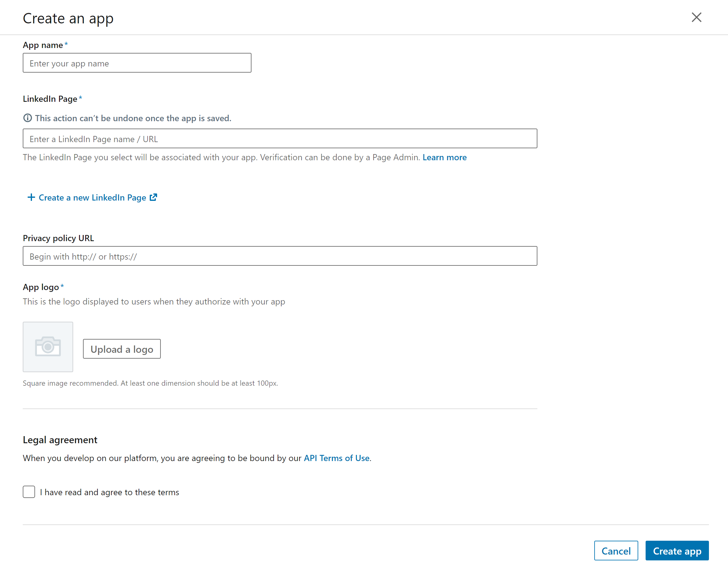Click the App name field label

point(43,45)
